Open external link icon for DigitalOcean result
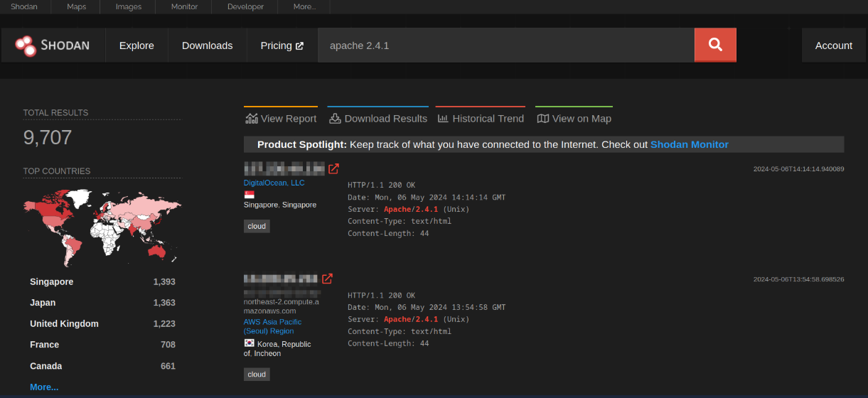Screen dimensions: 868x398 click(333, 168)
